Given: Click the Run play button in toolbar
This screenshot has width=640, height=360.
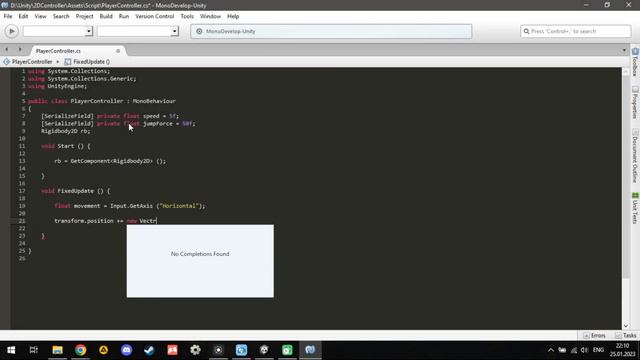Looking at the screenshot, I should tap(11, 31).
